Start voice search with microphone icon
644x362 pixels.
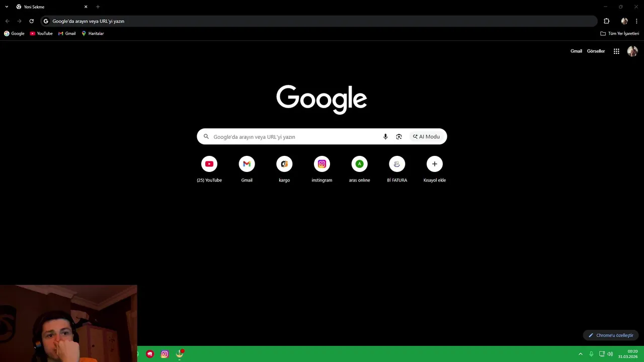(385, 137)
